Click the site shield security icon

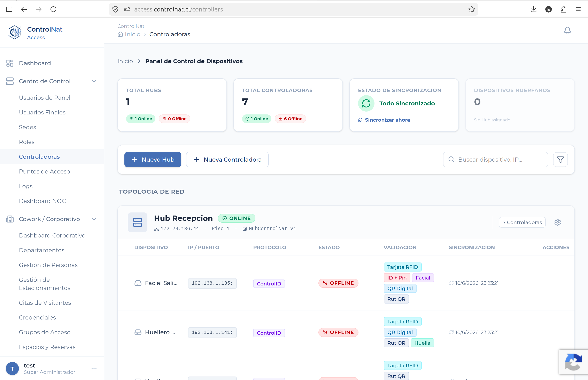coord(115,9)
